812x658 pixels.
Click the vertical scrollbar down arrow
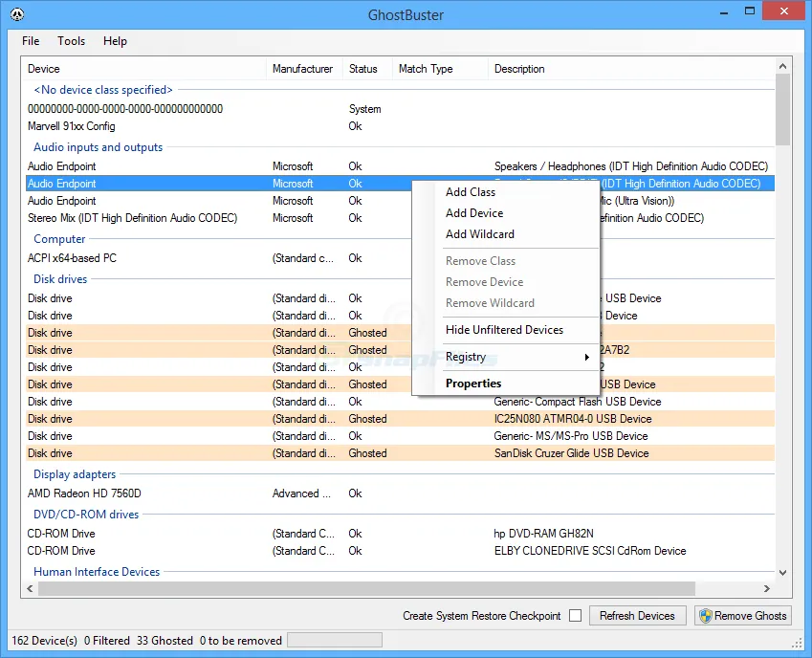(782, 573)
